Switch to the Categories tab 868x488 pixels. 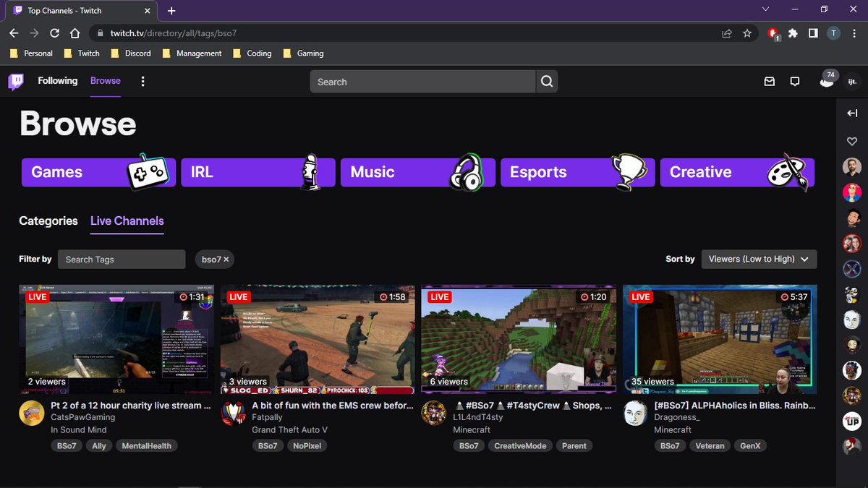(48, 221)
